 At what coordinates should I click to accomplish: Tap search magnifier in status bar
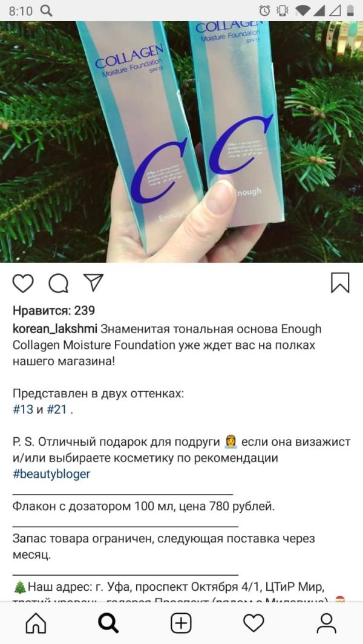coord(47,10)
